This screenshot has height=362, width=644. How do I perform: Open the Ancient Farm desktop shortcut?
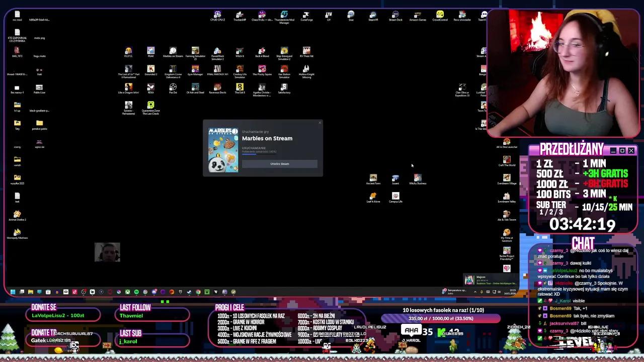pos(373,179)
